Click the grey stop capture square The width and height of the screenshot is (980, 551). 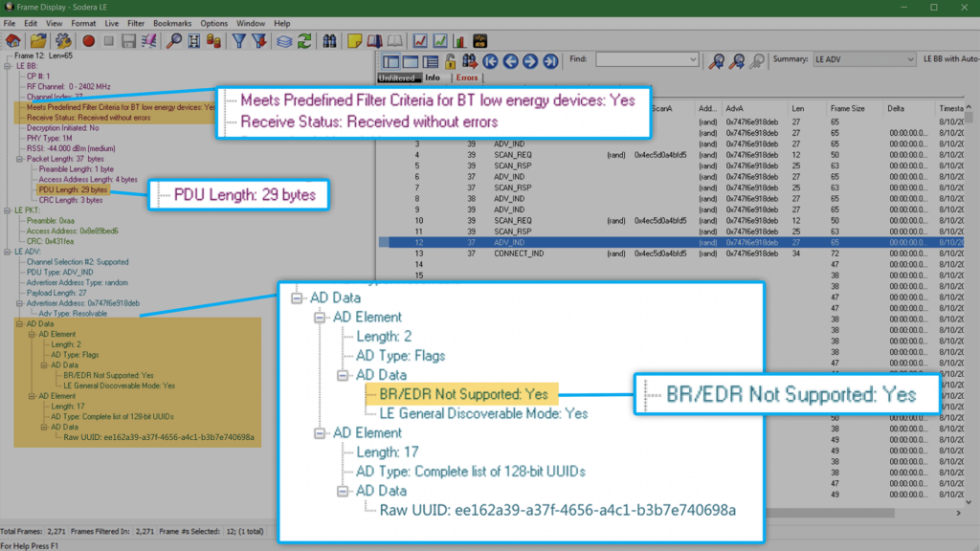(109, 41)
